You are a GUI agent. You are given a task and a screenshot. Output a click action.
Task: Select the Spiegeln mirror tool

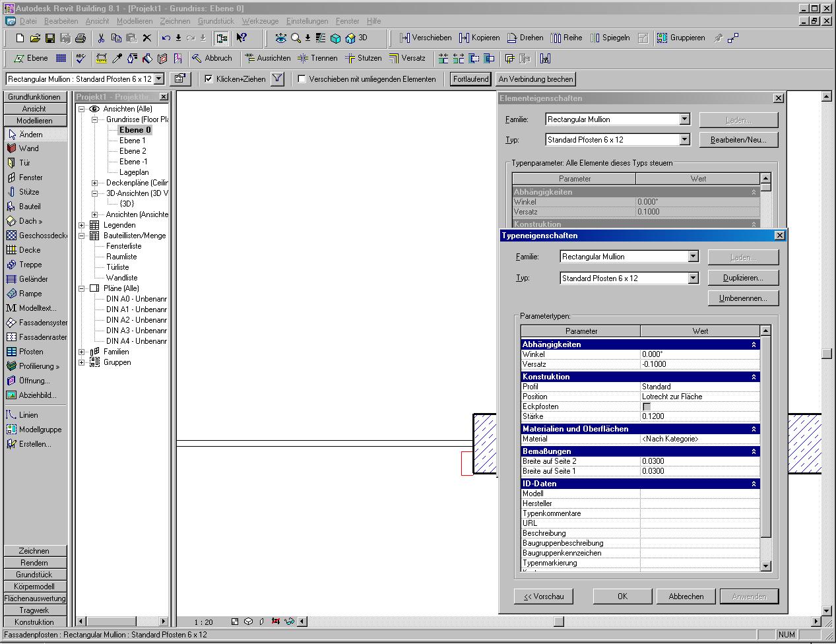coord(610,38)
